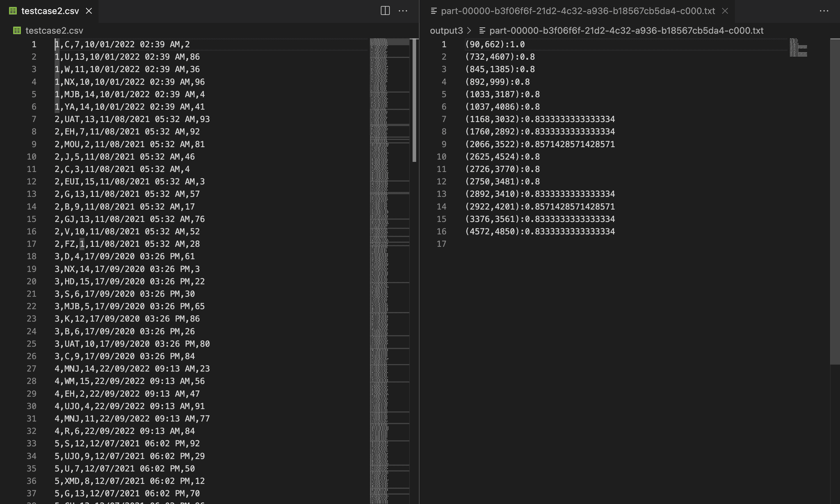Click line '1,C,7,10/01/2022 02:39 AM,2'

(x=122, y=44)
